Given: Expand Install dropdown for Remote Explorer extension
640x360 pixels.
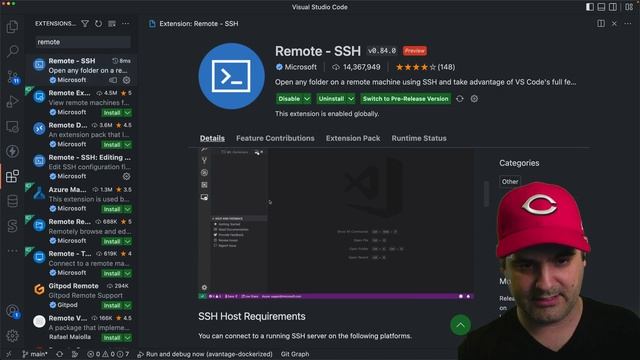Looking at the screenshot, I should pyautogui.click(x=128, y=113).
